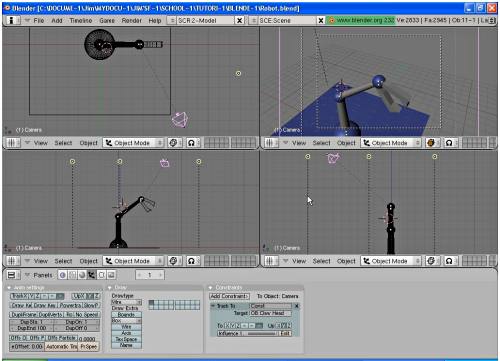Open the Object Mode dropdown in the bottom-left viewport
This screenshot has height=361, width=500.
pyautogui.click(x=133, y=261)
